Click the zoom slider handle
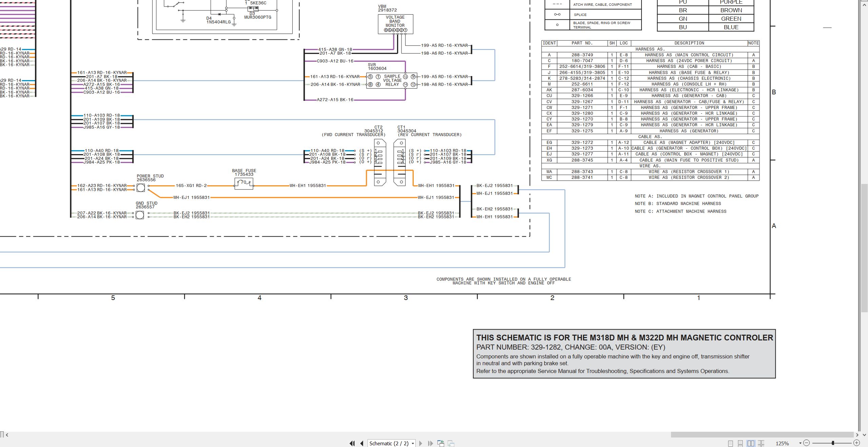The height and width of the screenshot is (447, 868). 833,443
